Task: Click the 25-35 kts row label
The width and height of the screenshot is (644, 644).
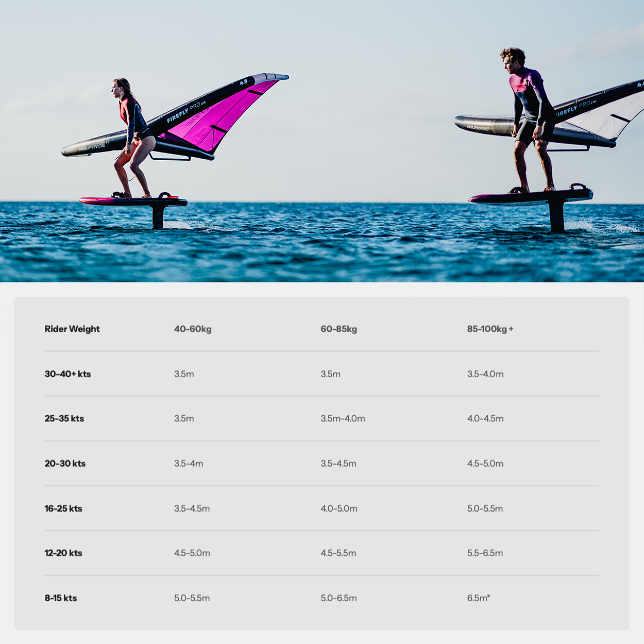Action: 64,418
